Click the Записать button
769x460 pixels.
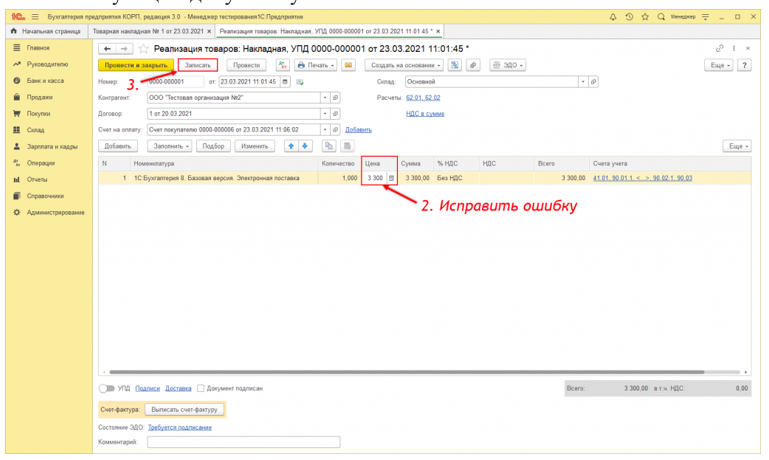coord(198,65)
